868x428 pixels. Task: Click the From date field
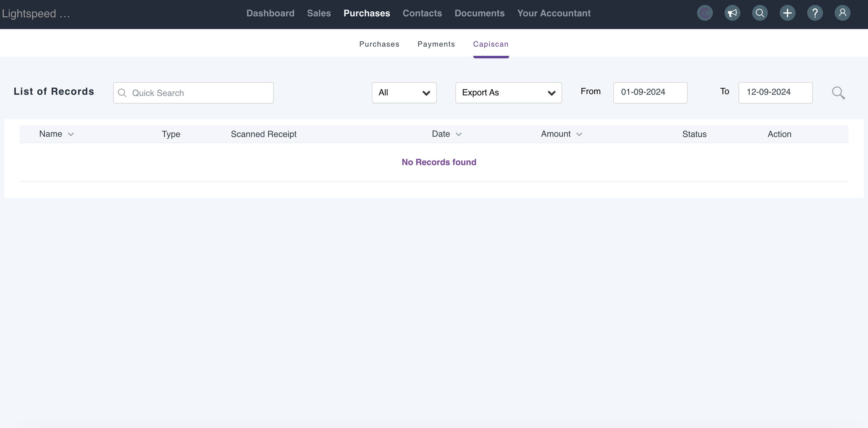click(650, 92)
